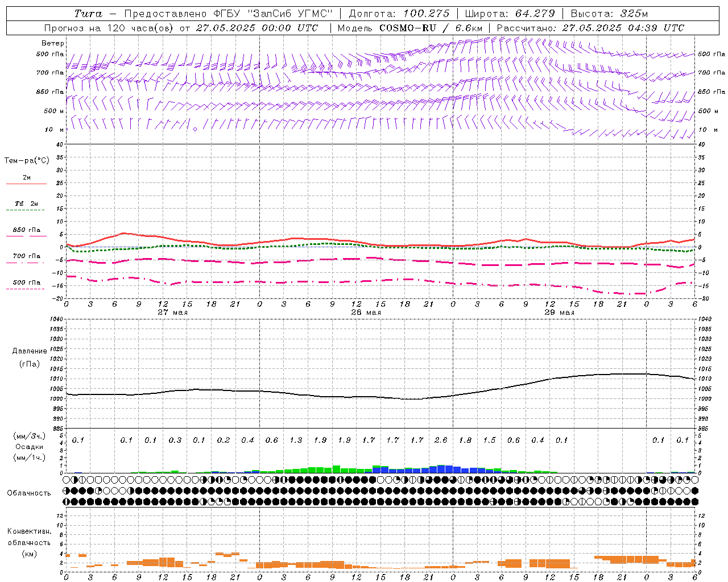Click the 1.3 precipitation value
Viewport: 728px width, 582px height.
coord(296,440)
